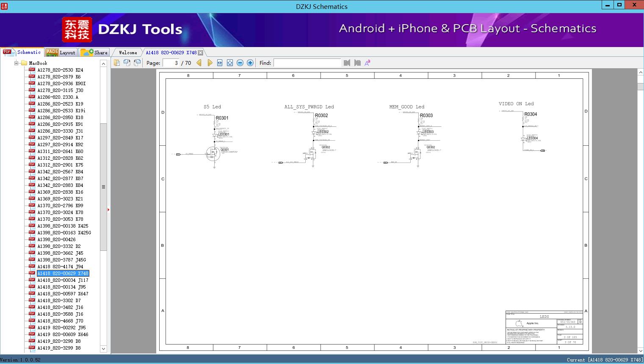Viewport: 644px width, 364px height.
Task: Open A1342_820-2567 K84 schematic
Action: coord(60,172)
